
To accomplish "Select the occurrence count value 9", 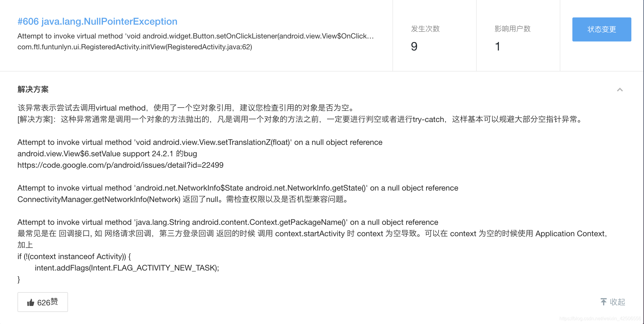I will pos(414,47).
